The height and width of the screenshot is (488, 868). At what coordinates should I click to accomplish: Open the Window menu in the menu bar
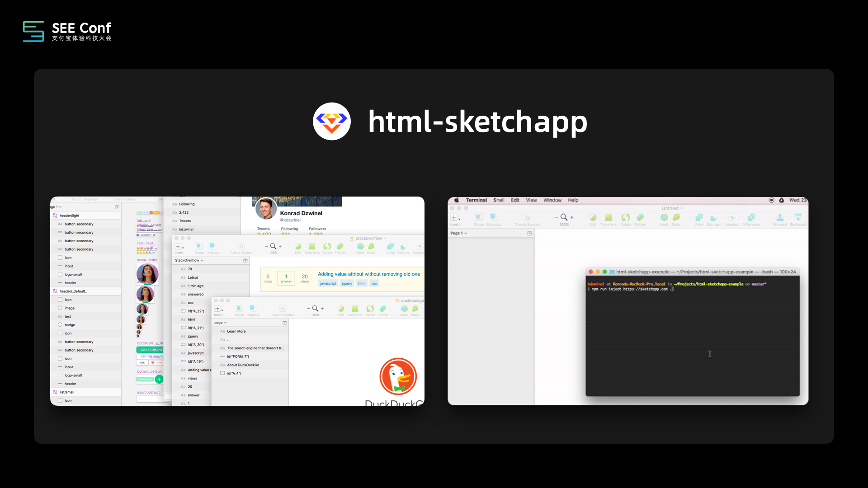point(552,200)
